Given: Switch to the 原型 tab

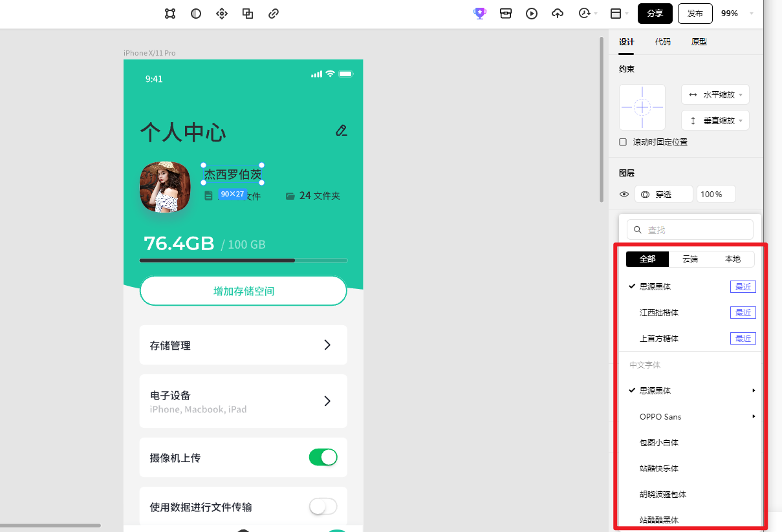Looking at the screenshot, I should [x=699, y=41].
